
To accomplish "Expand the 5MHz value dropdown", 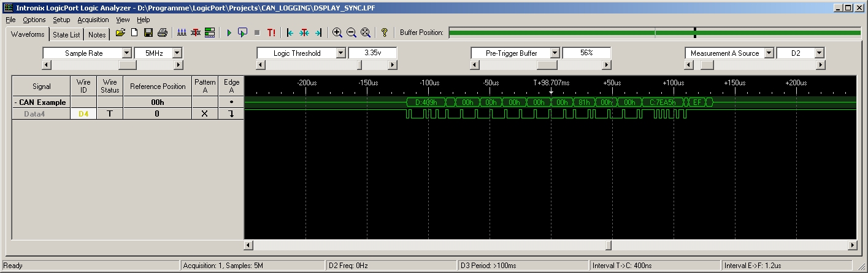I will pyautogui.click(x=177, y=53).
